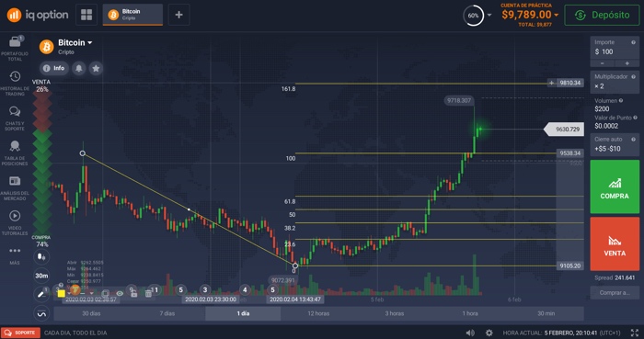This screenshot has width=644, height=339.
Task: Click the Fibonacci end anchor near 0 level
Action: point(295,266)
